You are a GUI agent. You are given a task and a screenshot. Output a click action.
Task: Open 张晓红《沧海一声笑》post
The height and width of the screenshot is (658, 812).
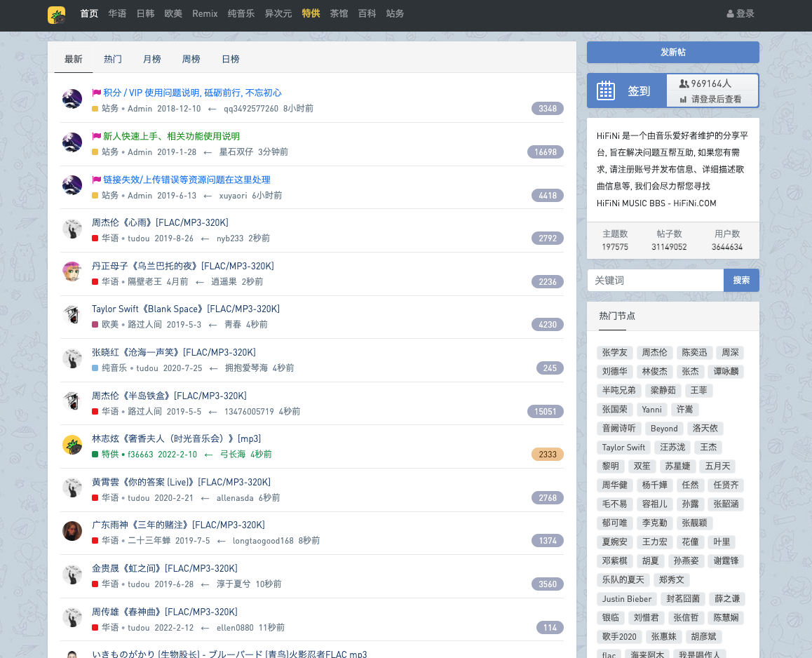tap(174, 353)
